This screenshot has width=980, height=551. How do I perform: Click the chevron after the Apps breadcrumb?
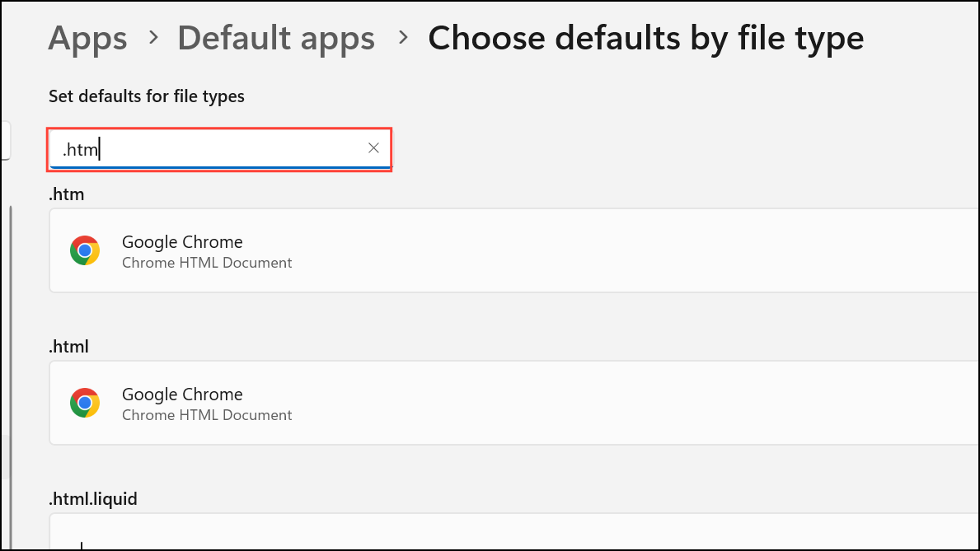pyautogui.click(x=153, y=38)
